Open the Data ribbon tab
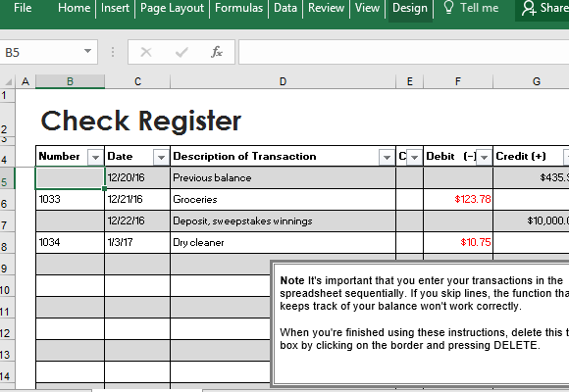 point(285,8)
